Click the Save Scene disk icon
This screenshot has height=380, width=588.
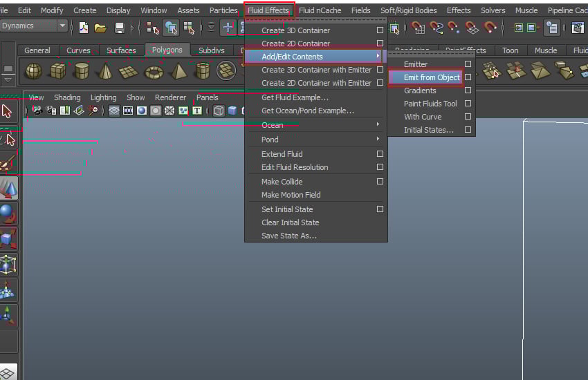(x=119, y=28)
